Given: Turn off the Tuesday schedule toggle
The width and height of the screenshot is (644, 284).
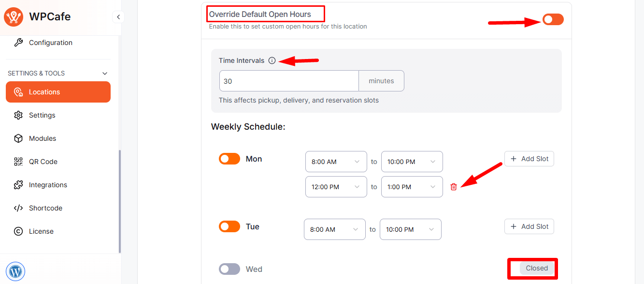Looking at the screenshot, I should pos(229,226).
